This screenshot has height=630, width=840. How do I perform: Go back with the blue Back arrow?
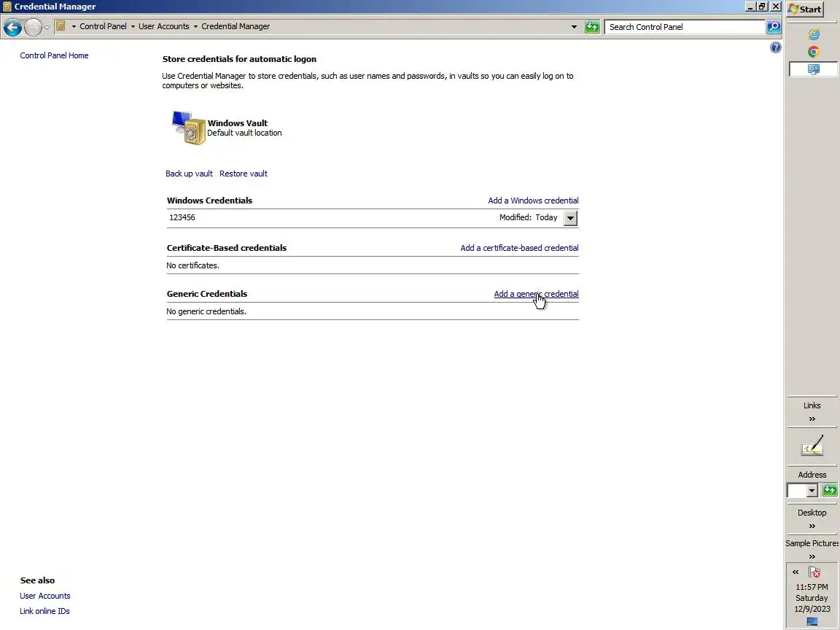(x=13, y=27)
